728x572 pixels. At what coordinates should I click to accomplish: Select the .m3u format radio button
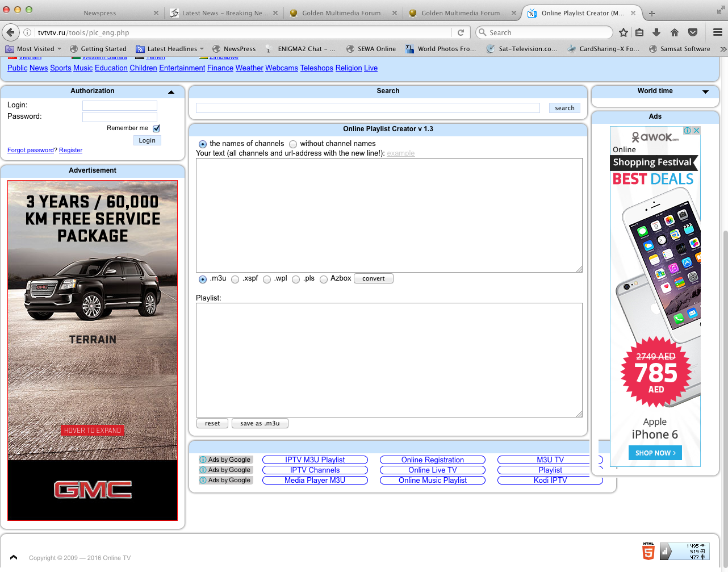(x=203, y=279)
